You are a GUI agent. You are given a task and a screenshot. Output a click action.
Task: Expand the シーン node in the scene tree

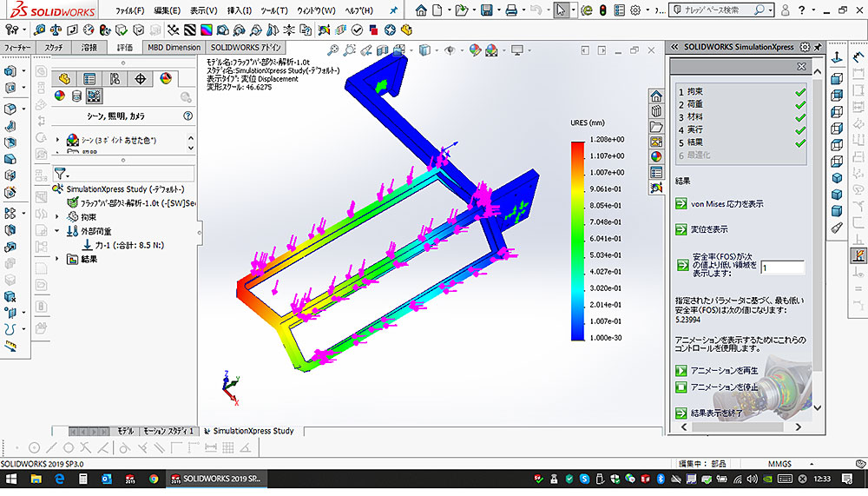57,140
